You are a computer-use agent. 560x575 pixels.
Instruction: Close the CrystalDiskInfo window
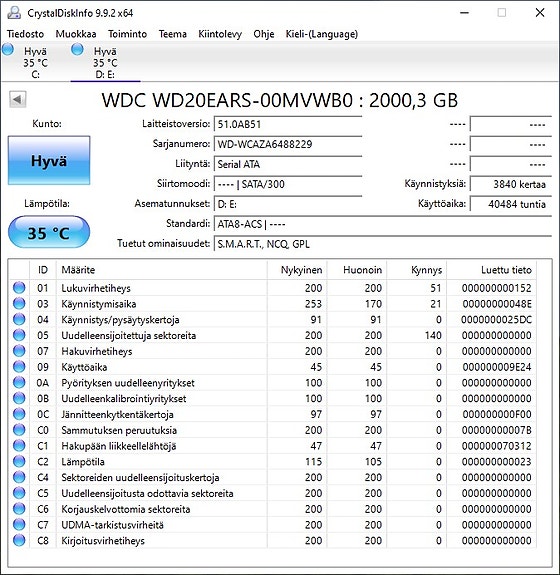pos(540,12)
